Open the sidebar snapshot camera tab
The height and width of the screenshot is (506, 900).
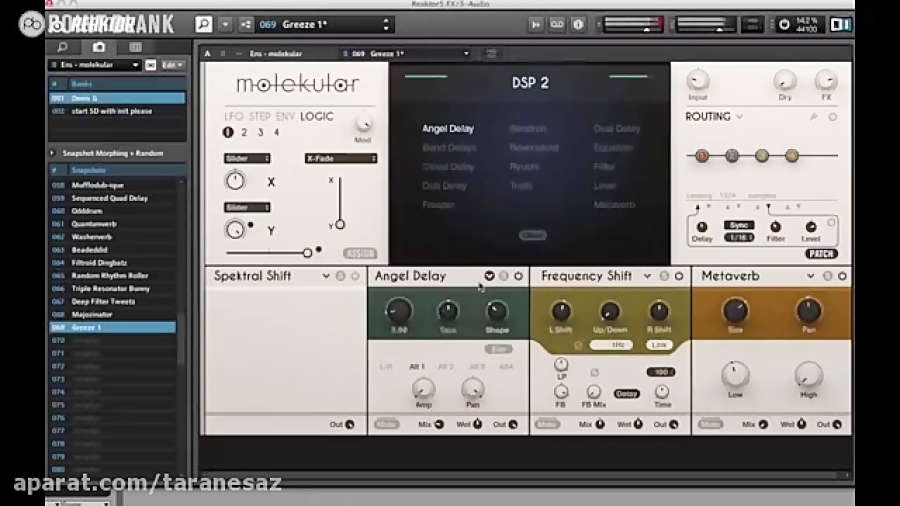(99, 47)
